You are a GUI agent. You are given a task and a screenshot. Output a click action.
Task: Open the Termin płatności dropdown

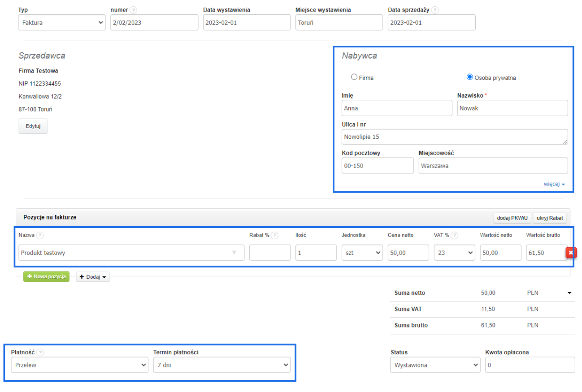coord(222,365)
